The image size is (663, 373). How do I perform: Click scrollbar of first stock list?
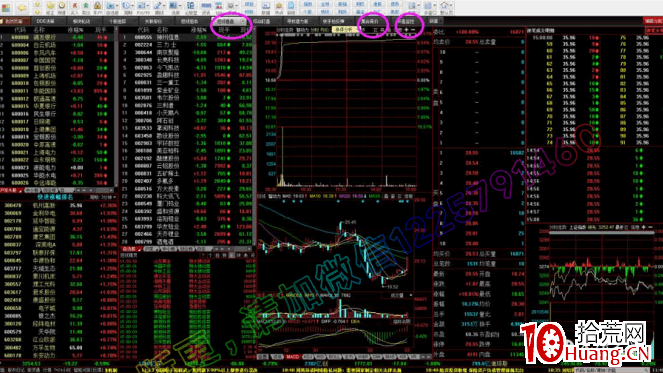click(116, 106)
